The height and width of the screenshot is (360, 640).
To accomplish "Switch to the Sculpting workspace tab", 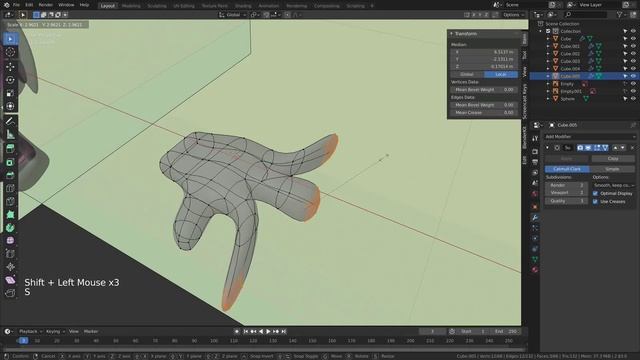I will pyautogui.click(x=157, y=6).
